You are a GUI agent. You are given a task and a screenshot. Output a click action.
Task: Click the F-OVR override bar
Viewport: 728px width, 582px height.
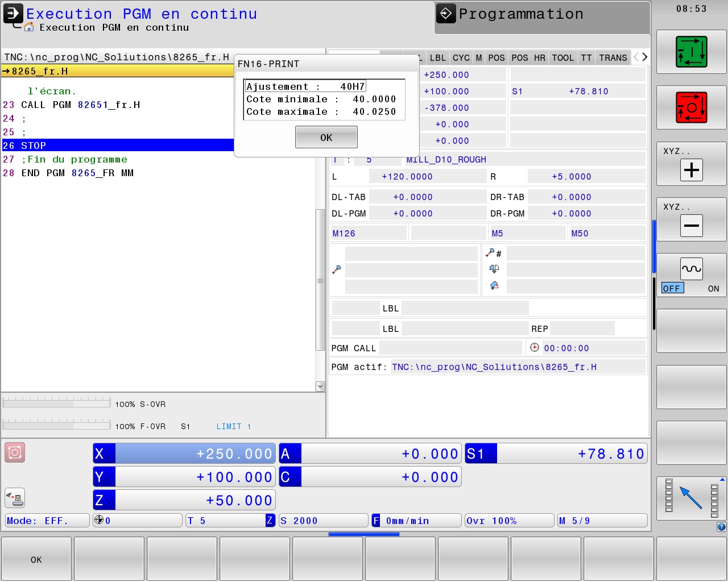pyautogui.click(x=56, y=425)
